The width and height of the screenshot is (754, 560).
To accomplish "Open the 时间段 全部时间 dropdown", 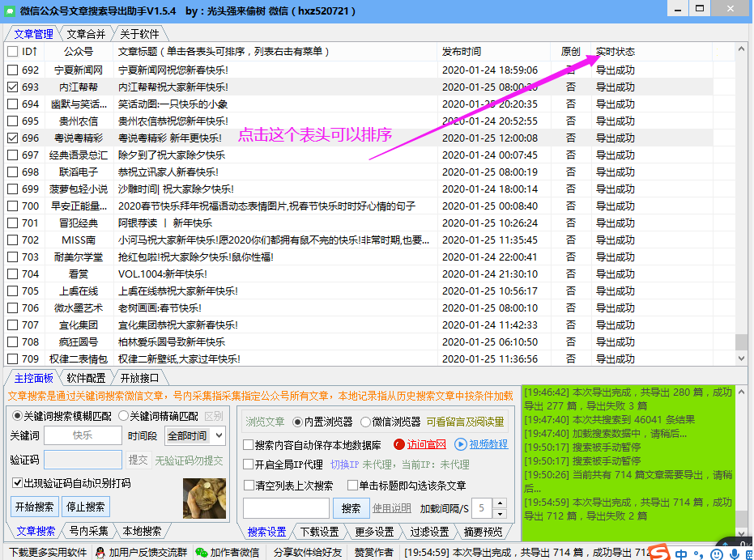I will click(194, 436).
